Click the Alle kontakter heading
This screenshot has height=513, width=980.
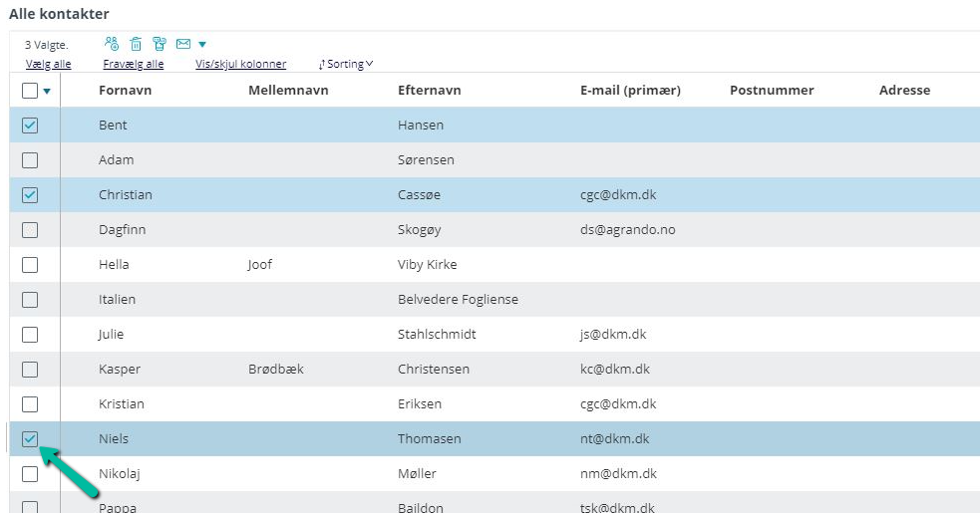point(59,13)
